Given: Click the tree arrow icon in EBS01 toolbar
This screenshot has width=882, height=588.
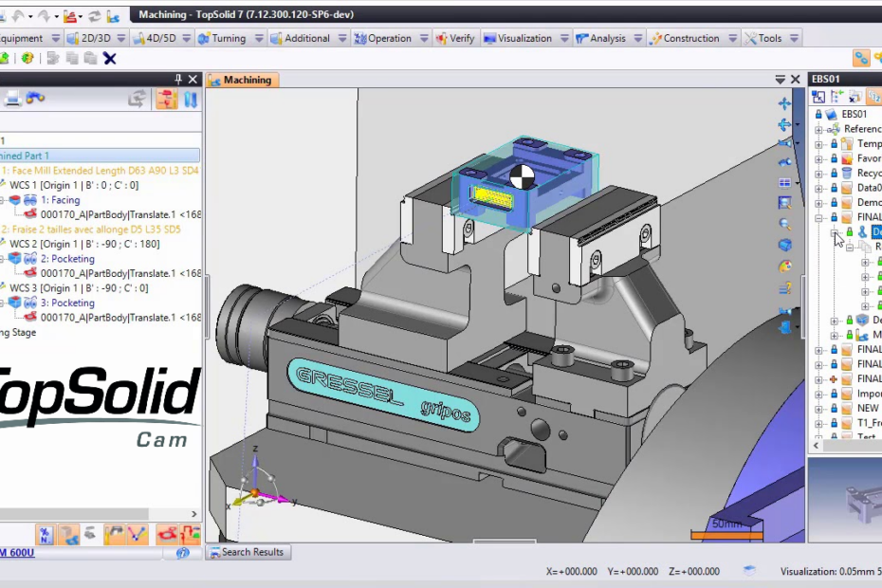Looking at the screenshot, I should pyautogui.click(x=837, y=97).
